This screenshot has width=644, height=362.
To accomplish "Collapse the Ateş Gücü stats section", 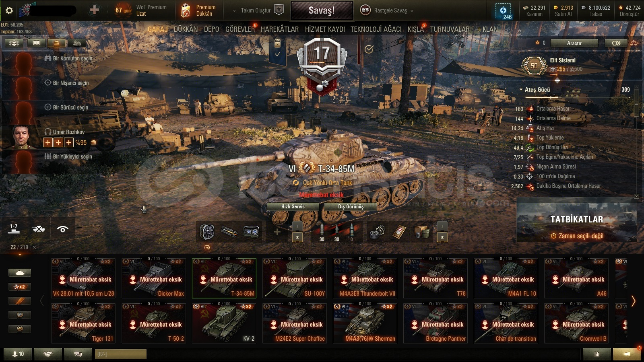I will pyautogui.click(x=535, y=90).
